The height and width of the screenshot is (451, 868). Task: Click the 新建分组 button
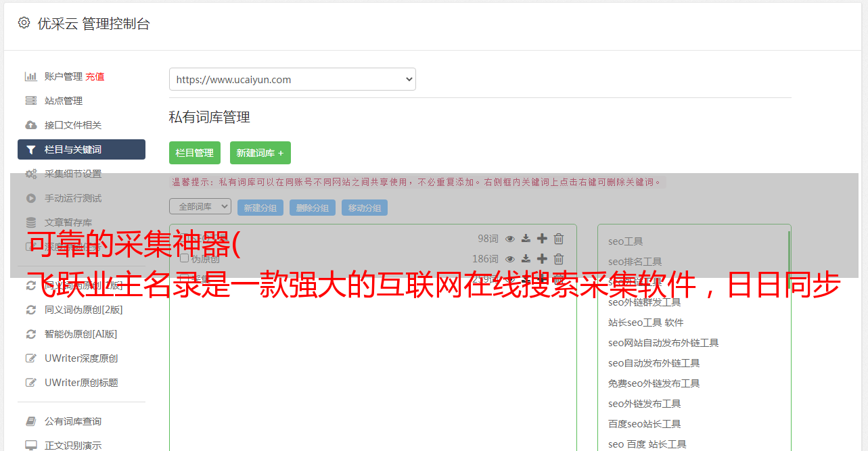[260, 208]
